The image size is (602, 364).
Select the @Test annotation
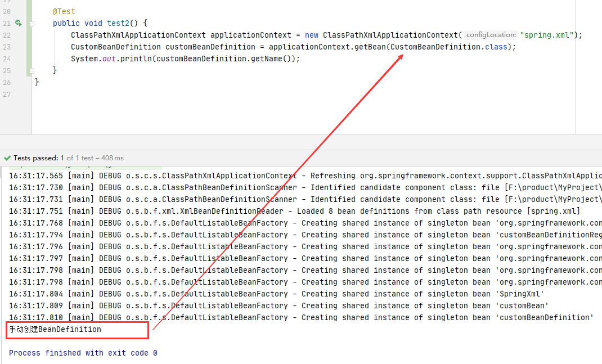[x=64, y=11]
